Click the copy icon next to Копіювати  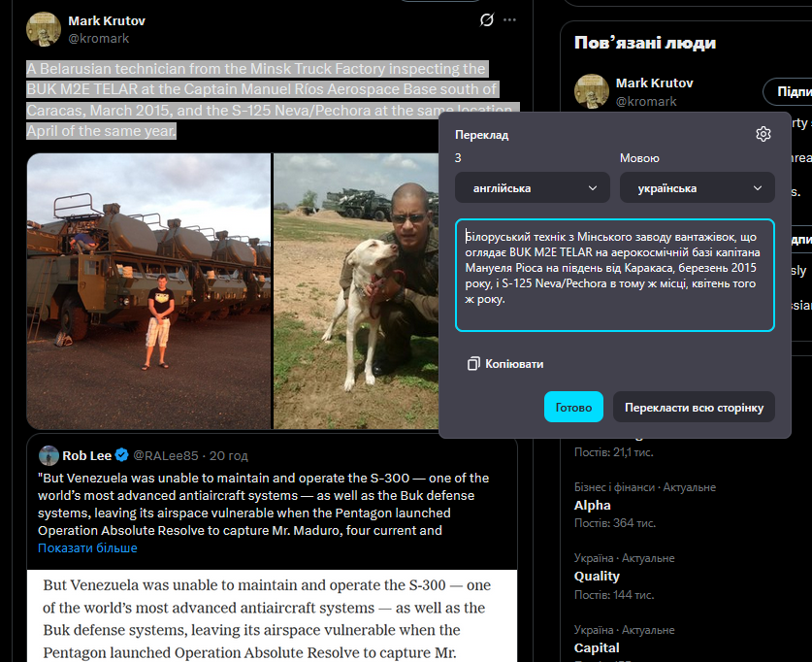[x=473, y=363]
